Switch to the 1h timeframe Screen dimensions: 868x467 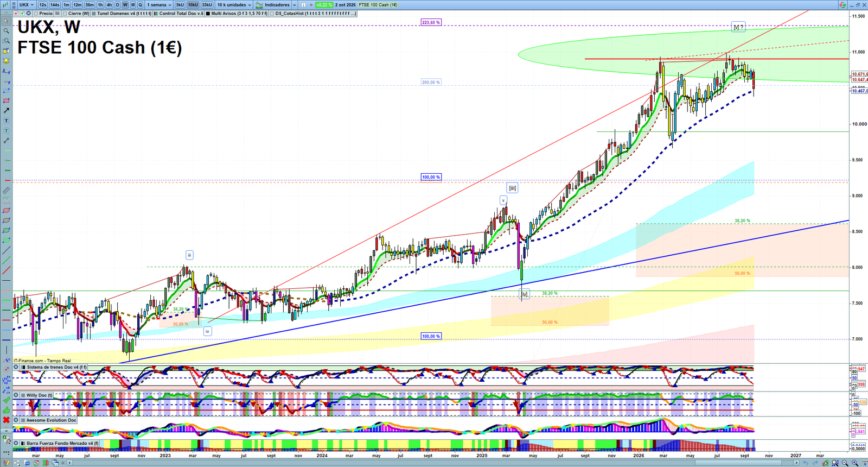100,4
